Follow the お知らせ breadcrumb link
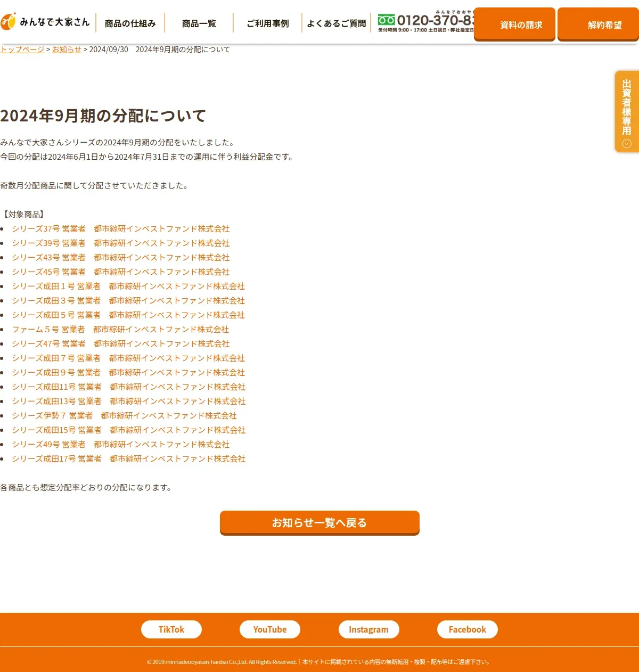This screenshot has width=639, height=672. point(67,50)
